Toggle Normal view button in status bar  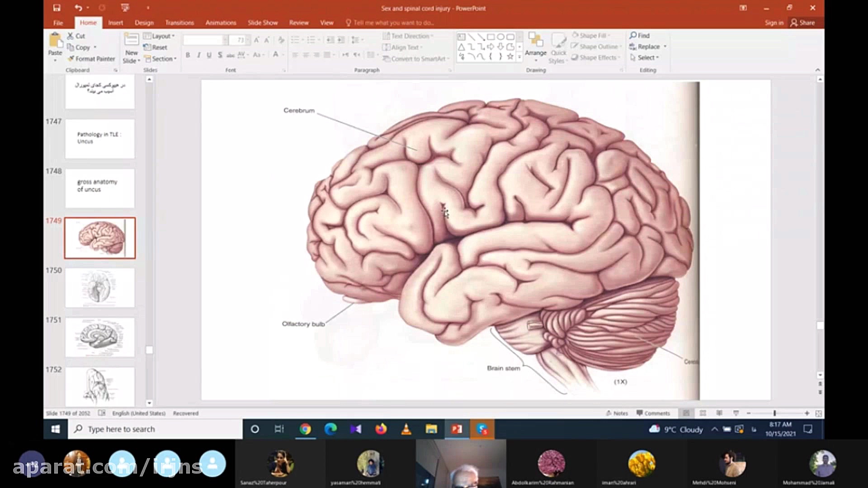point(686,413)
